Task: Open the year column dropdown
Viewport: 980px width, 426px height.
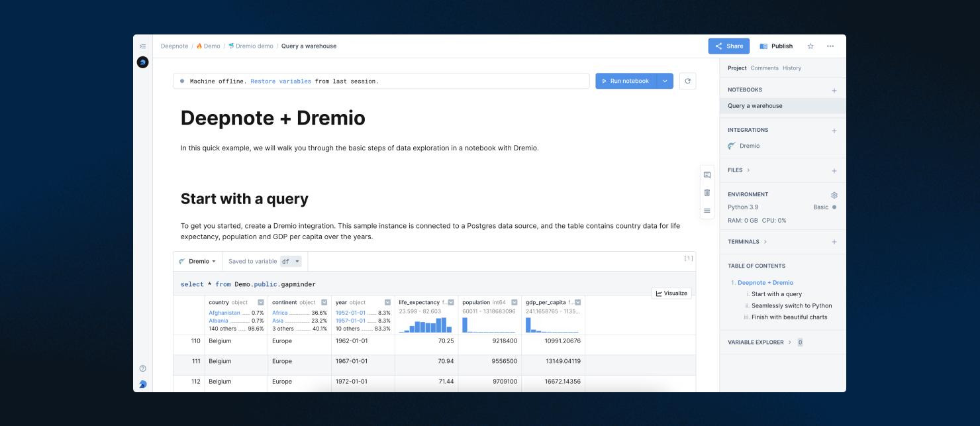Action: pyautogui.click(x=388, y=303)
